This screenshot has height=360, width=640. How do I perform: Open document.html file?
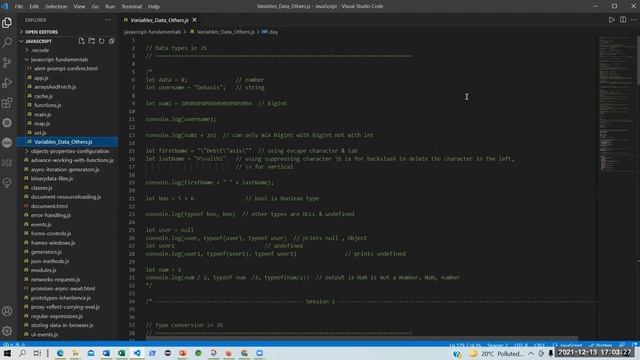click(x=49, y=206)
